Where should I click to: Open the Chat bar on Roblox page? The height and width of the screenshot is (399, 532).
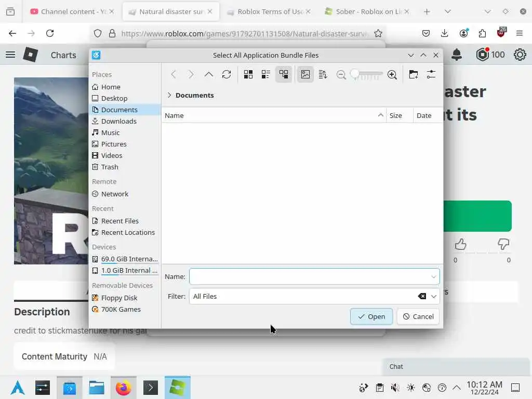[x=456, y=367]
